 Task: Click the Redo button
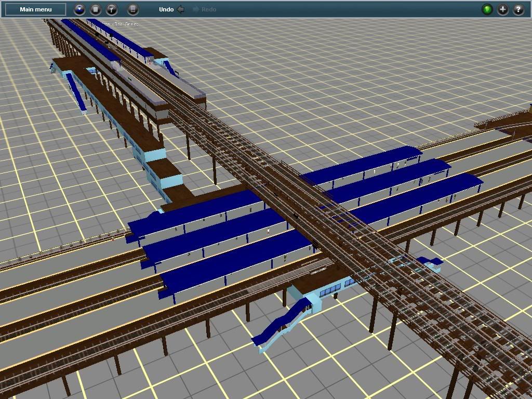tap(204, 9)
